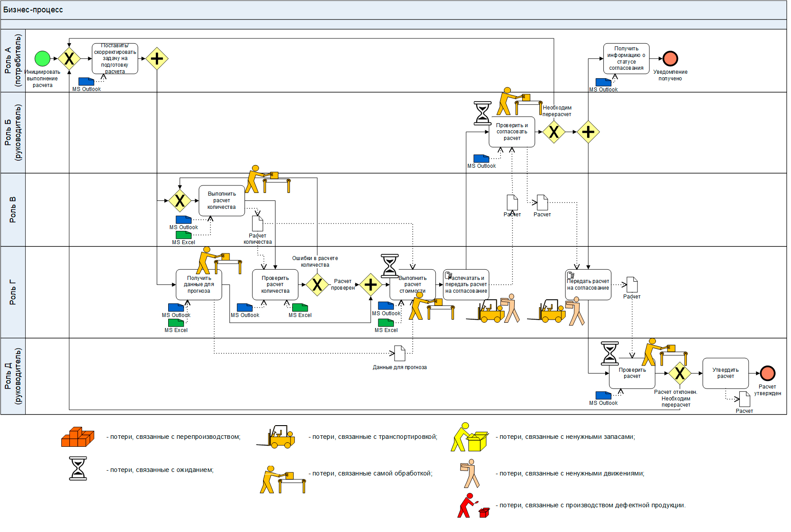Viewport: 791px width, 532px height.
Task: Click the hourglass waiting-loss icon in legend
Action: [x=78, y=468]
